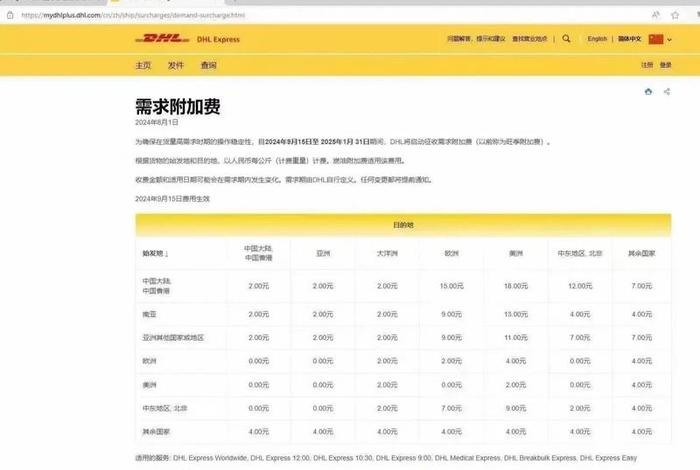The image size is (700, 470).
Task: Click the browser favorites star icon
Action: click(x=675, y=15)
